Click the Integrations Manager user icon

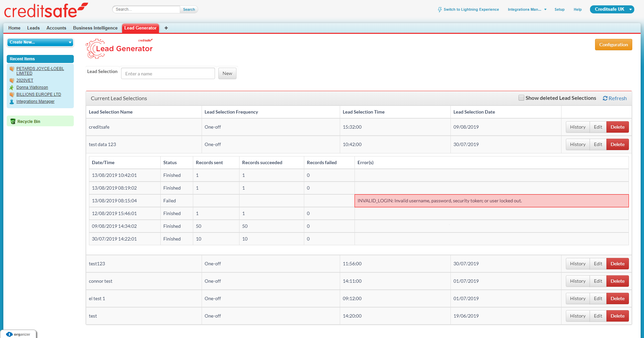(12, 102)
